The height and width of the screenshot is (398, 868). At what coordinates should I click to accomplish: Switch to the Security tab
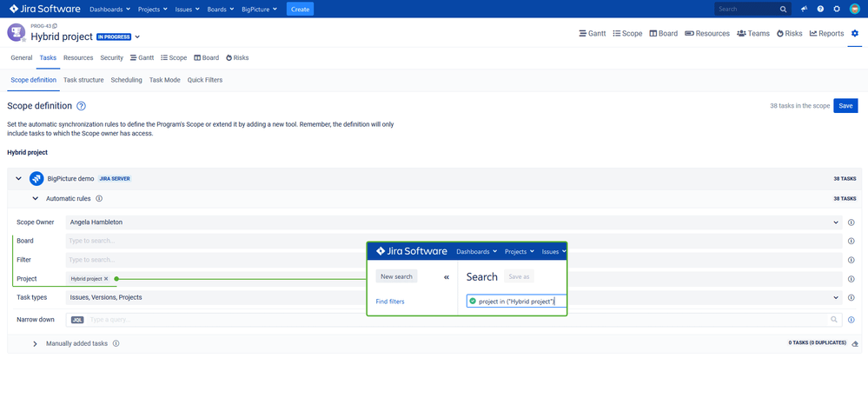tap(112, 57)
